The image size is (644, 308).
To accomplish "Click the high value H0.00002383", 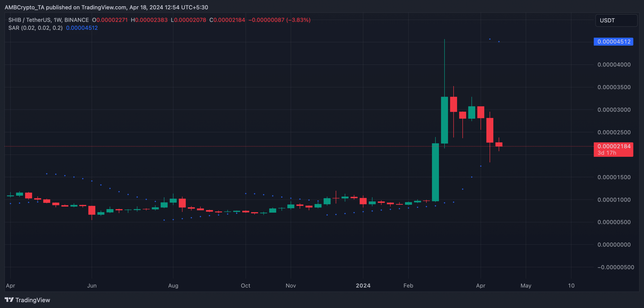I will (x=149, y=20).
